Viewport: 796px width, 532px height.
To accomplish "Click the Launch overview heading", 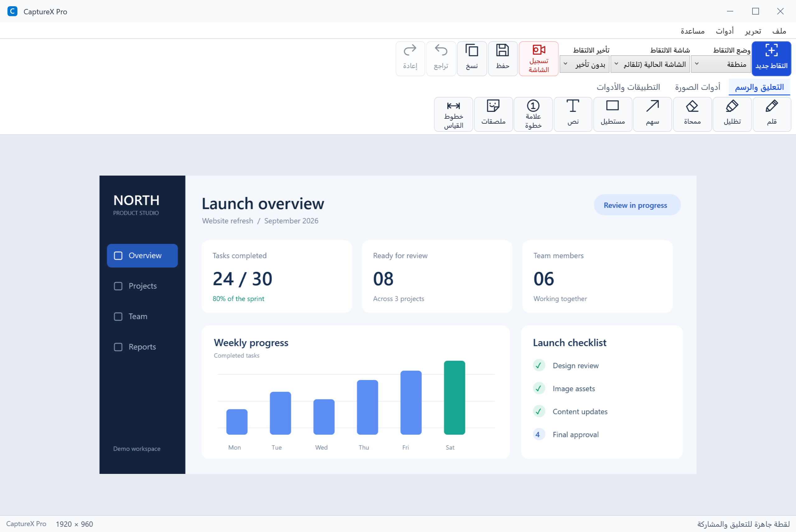I will point(263,204).
